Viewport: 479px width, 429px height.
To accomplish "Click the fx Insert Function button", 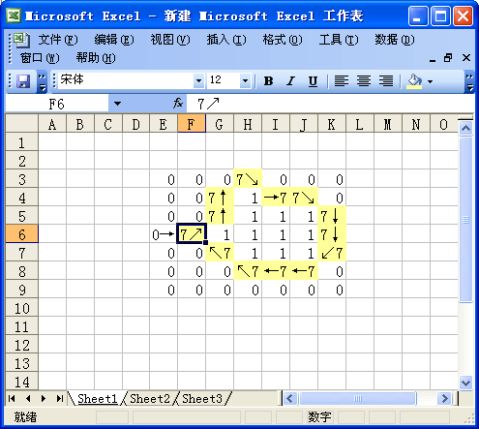I will click(x=178, y=104).
